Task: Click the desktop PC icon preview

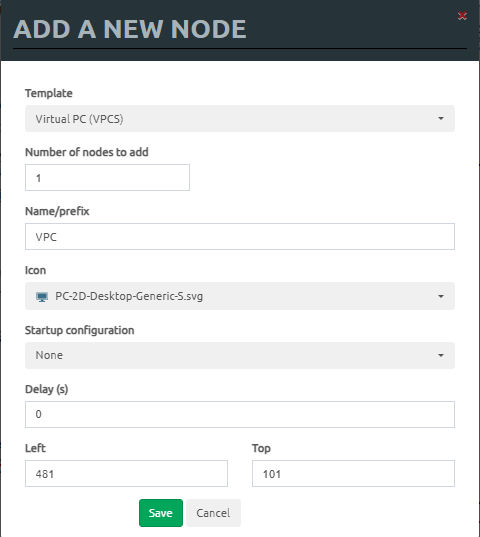Action: 42,297
